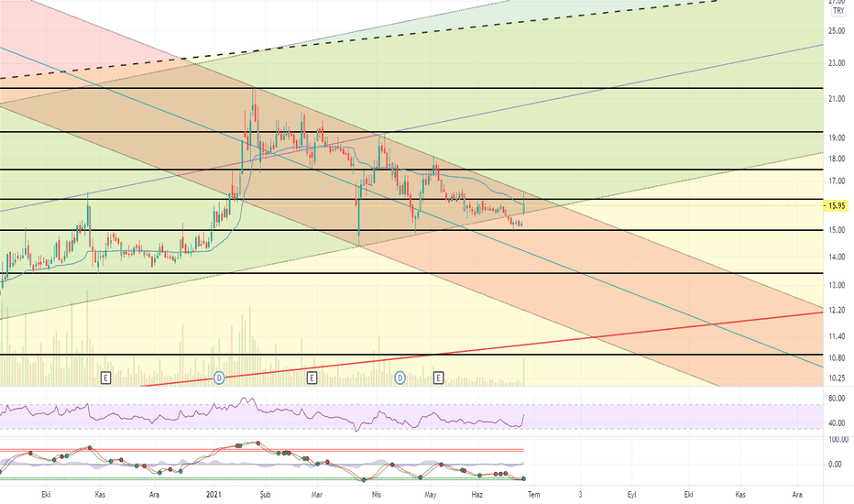Screen dimensions: 854x504
Task: Open the earnings E marker above Mar
Action: coord(312,377)
